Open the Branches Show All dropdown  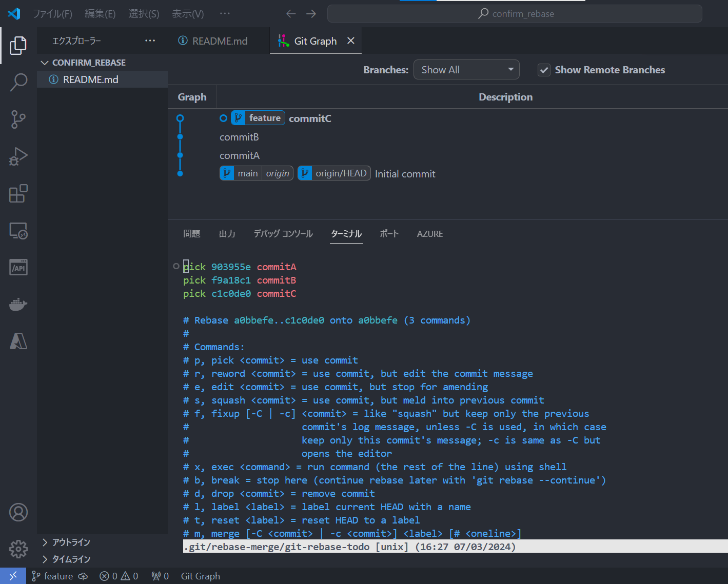click(x=466, y=69)
